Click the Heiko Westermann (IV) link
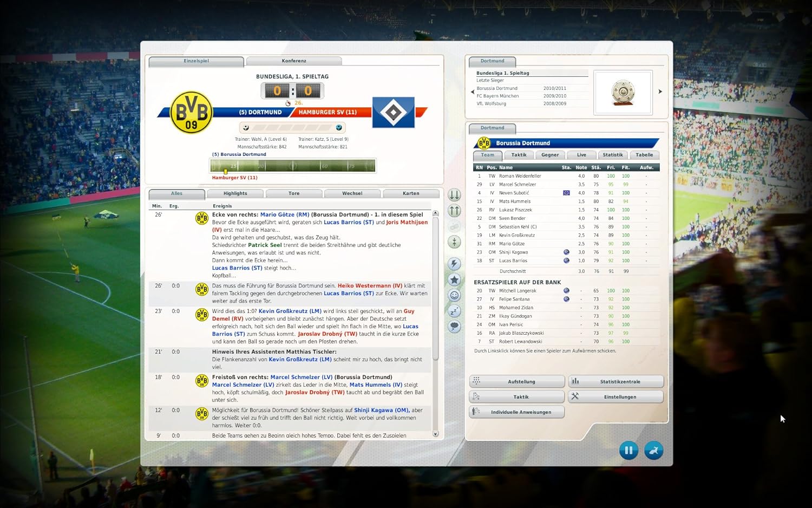The image size is (812, 508). 370,286
